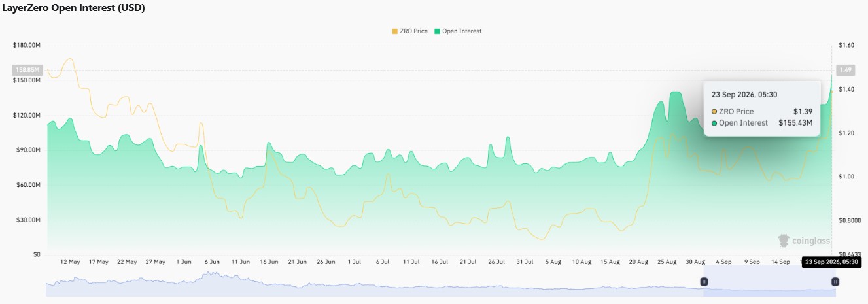Click the $90.00M y-axis label
This screenshot has width=868, height=304.
click(x=29, y=150)
